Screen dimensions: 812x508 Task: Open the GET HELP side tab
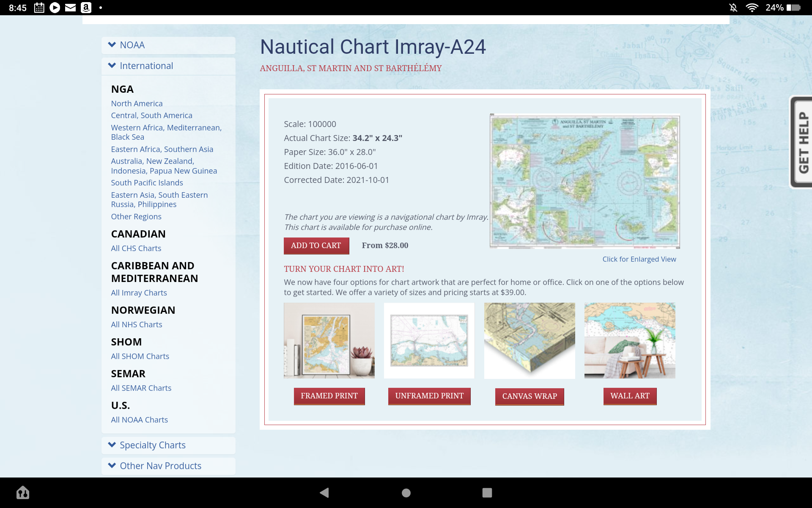[801, 142]
